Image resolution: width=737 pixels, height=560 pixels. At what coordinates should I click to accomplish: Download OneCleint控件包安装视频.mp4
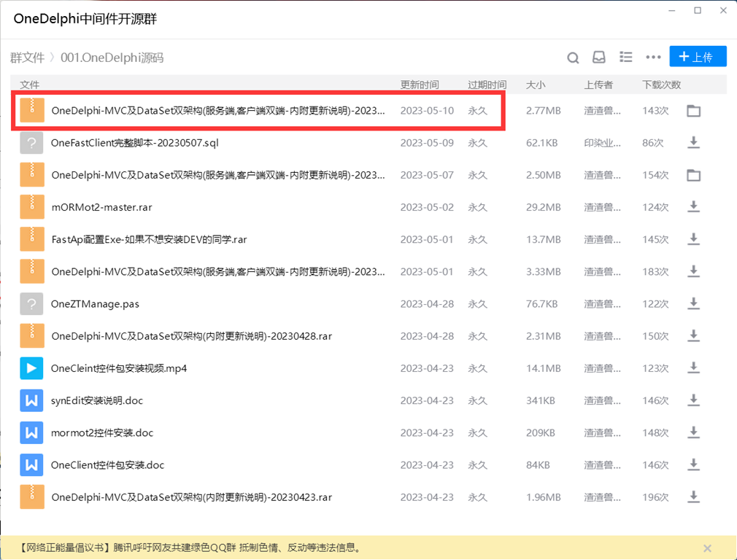pos(693,368)
